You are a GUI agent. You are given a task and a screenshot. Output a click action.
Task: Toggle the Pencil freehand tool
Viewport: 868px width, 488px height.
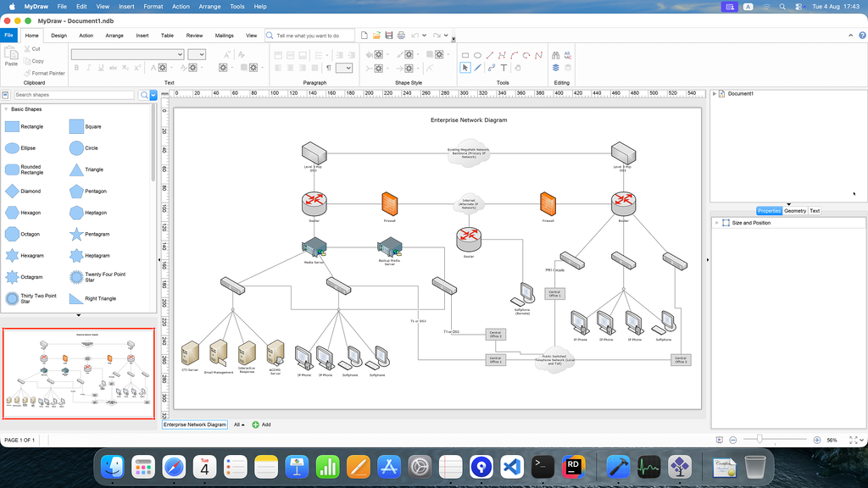478,68
